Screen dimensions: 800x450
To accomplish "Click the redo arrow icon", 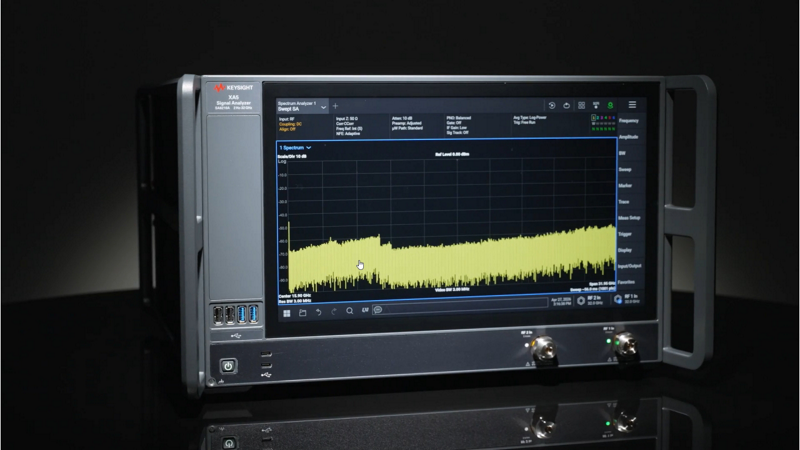I will [x=334, y=311].
